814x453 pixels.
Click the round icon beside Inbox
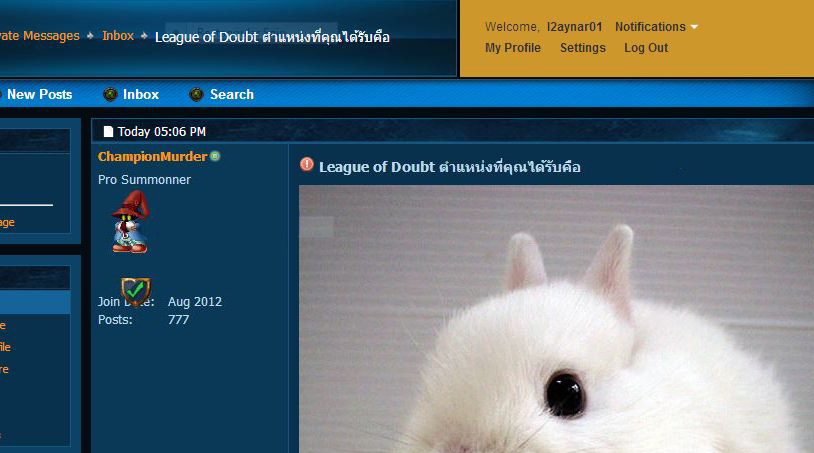(x=110, y=94)
